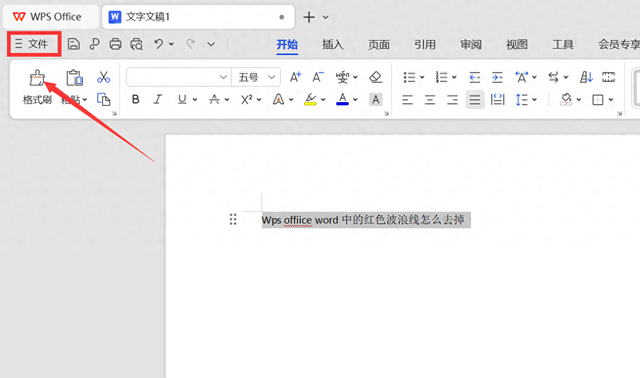Click the Copy icon

pos(104,99)
